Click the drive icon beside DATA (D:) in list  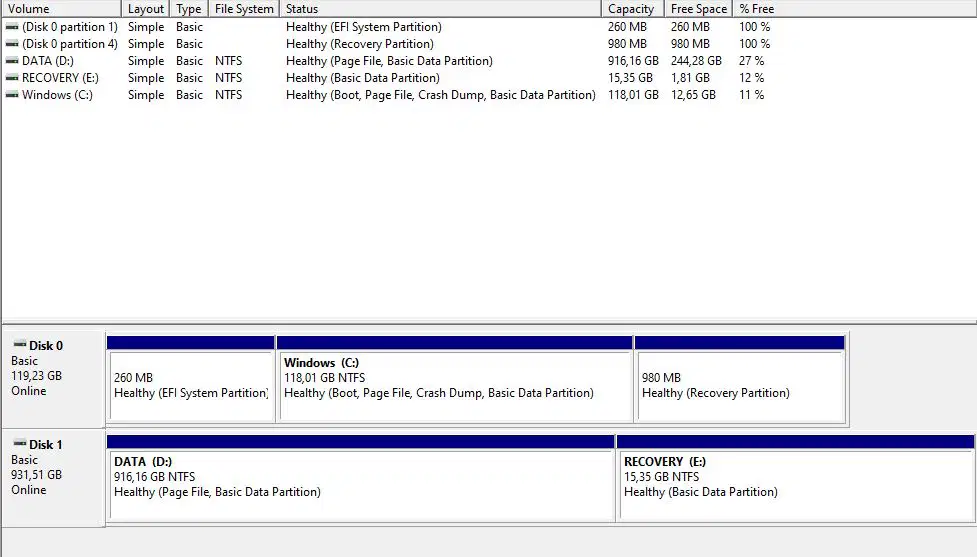click(12, 60)
